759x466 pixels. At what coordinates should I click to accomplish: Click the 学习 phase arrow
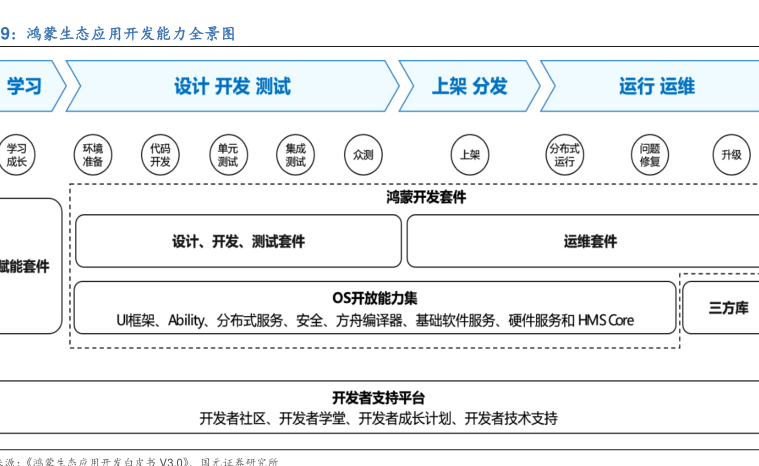[32, 86]
